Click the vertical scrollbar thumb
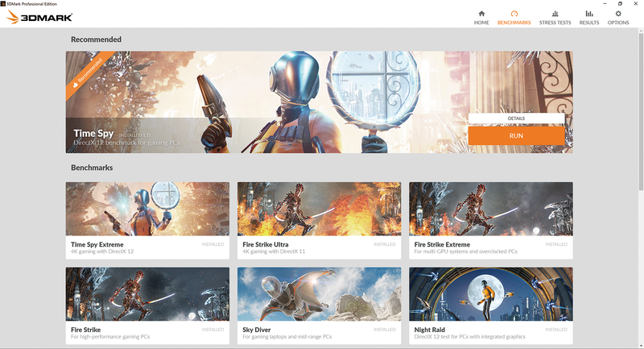Screen dimensions: 644x349 pos(641,112)
